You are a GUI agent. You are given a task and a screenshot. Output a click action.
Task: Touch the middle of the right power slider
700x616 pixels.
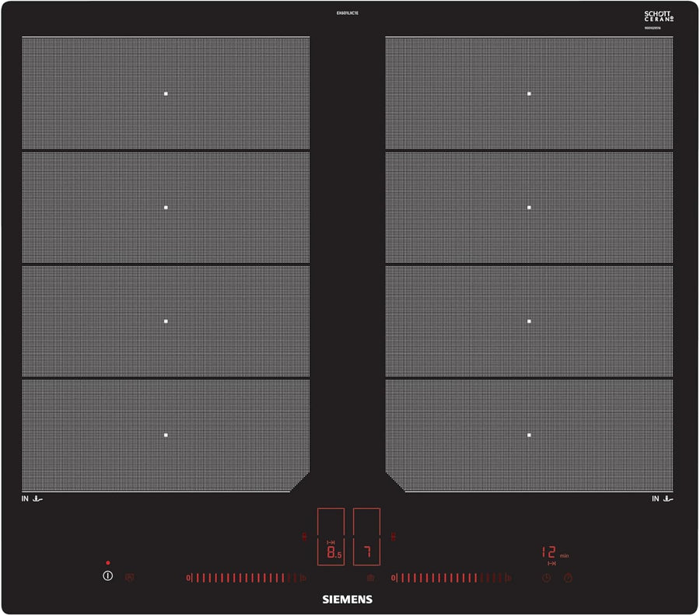pyautogui.click(x=451, y=578)
